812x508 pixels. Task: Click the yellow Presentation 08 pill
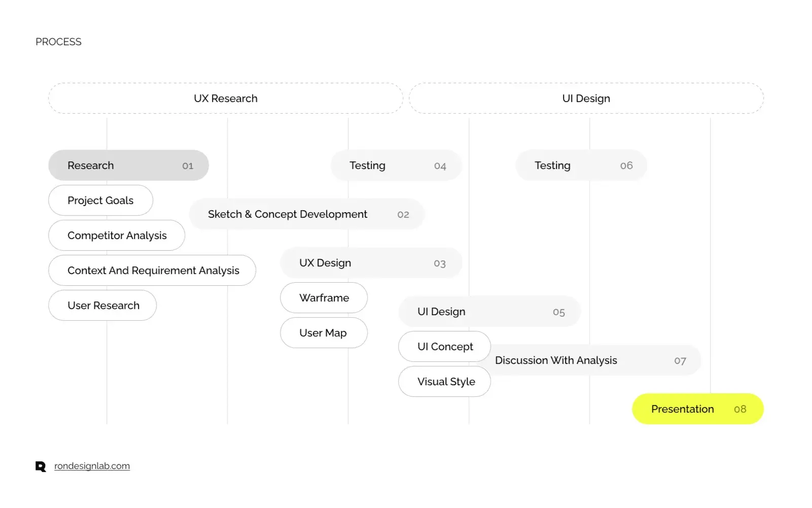(x=698, y=409)
